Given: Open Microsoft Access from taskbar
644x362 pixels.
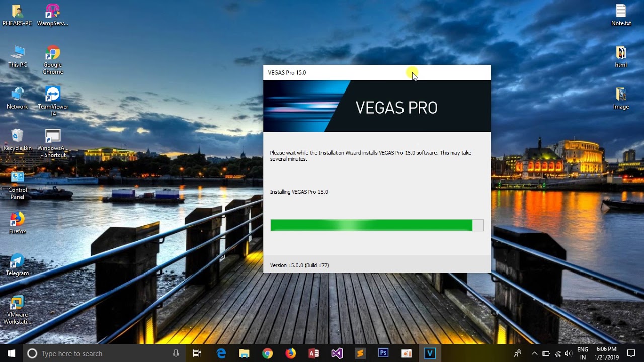Looking at the screenshot, I should click(x=313, y=353).
